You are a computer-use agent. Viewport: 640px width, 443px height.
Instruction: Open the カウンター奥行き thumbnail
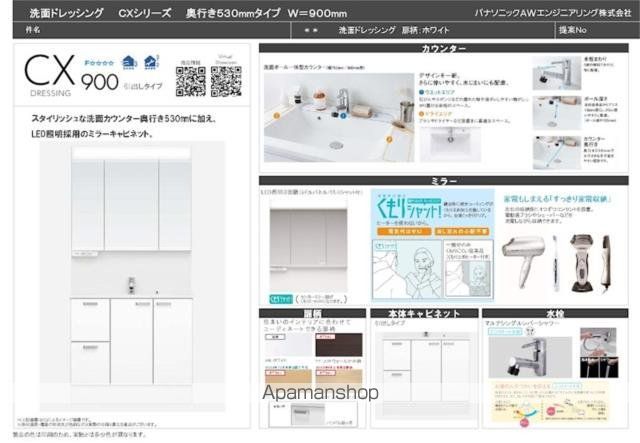pos(557,152)
